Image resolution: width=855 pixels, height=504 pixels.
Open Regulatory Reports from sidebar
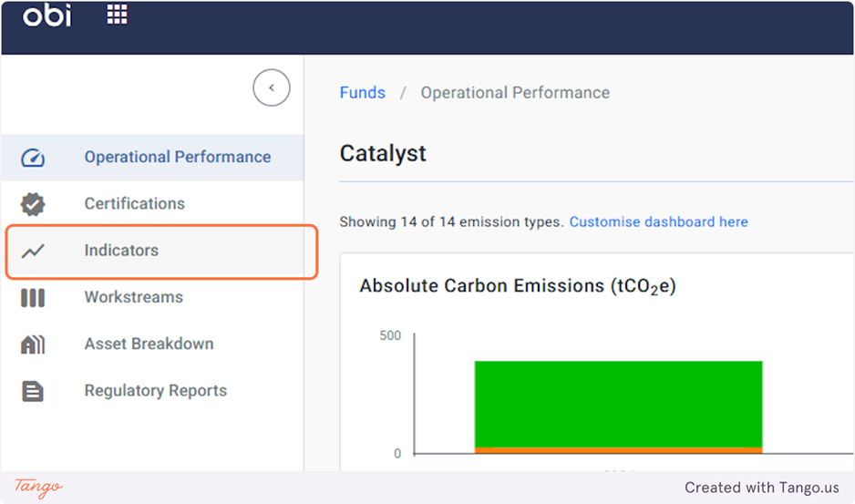tap(155, 390)
